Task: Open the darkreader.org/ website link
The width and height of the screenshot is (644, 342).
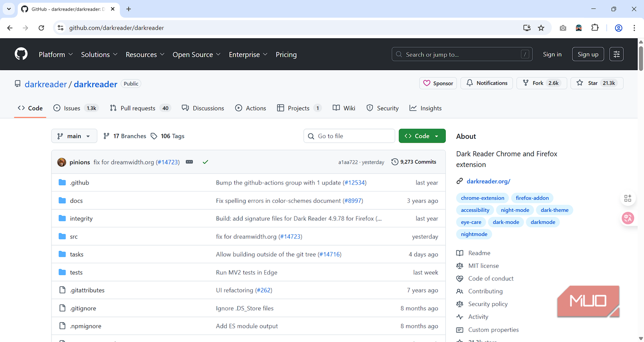Action: click(x=488, y=181)
